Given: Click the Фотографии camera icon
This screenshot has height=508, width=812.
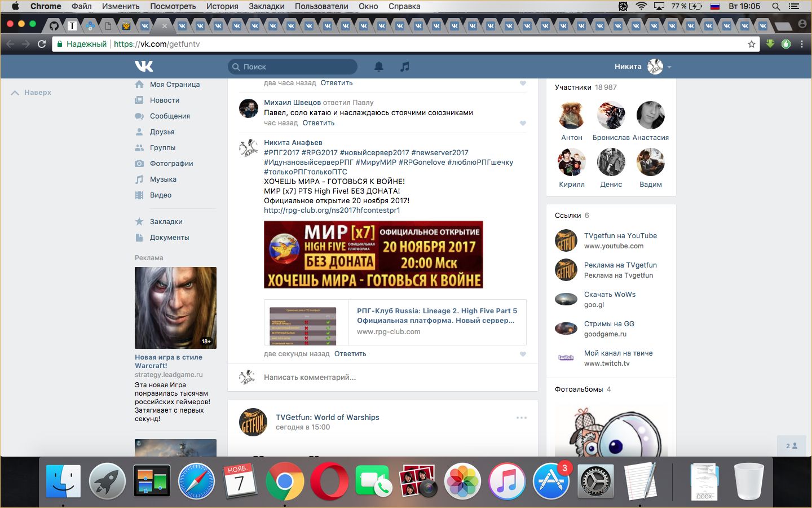Looking at the screenshot, I should 139,163.
